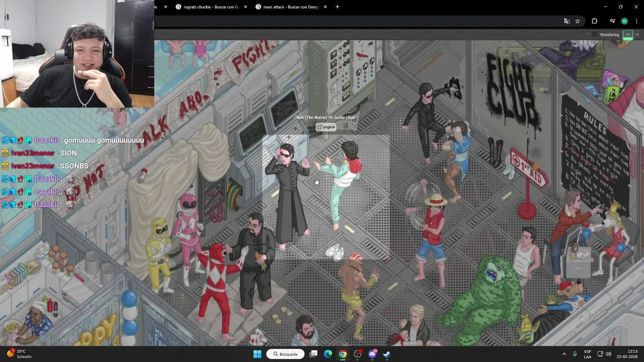Expand the hidden system tray icons

(563, 354)
